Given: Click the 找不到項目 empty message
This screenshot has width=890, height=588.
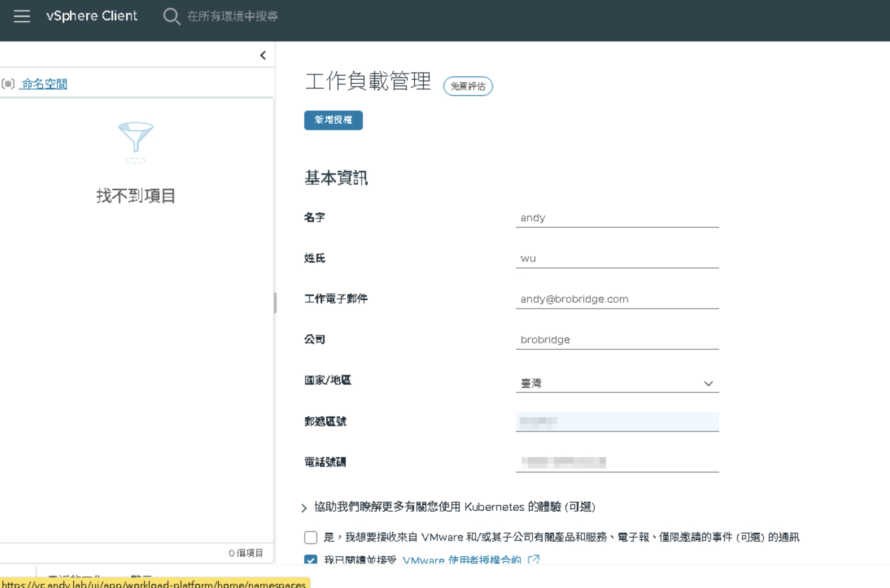Looking at the screenshot, I should (x=136, y=196).
